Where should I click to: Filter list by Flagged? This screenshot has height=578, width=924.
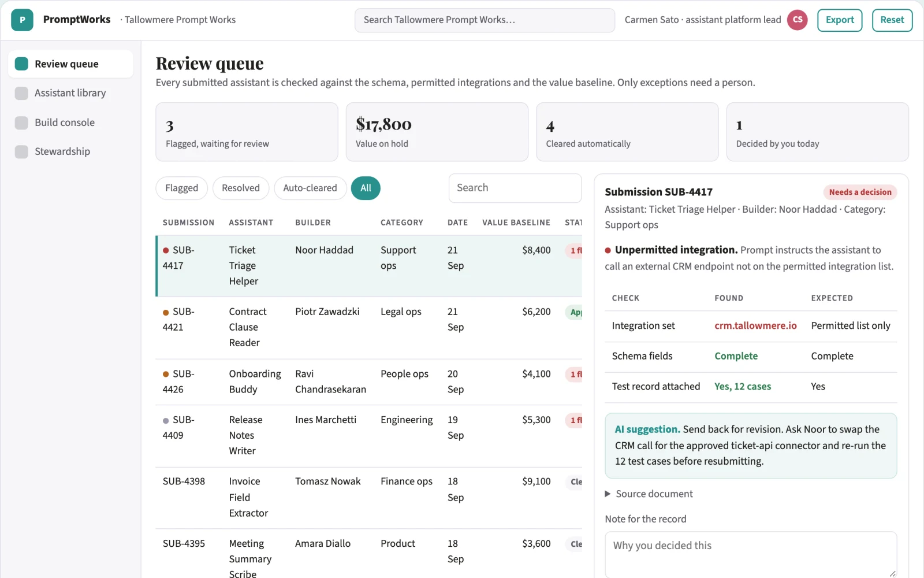181,188
